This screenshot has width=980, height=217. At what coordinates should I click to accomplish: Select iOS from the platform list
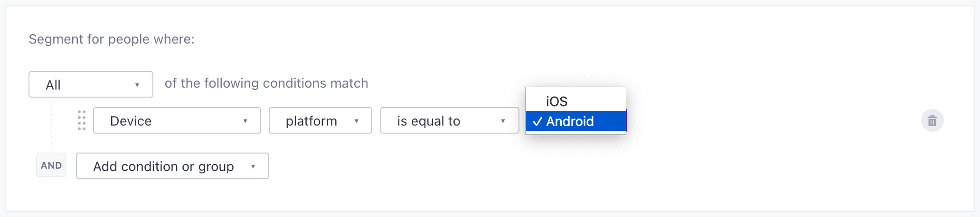556,101
